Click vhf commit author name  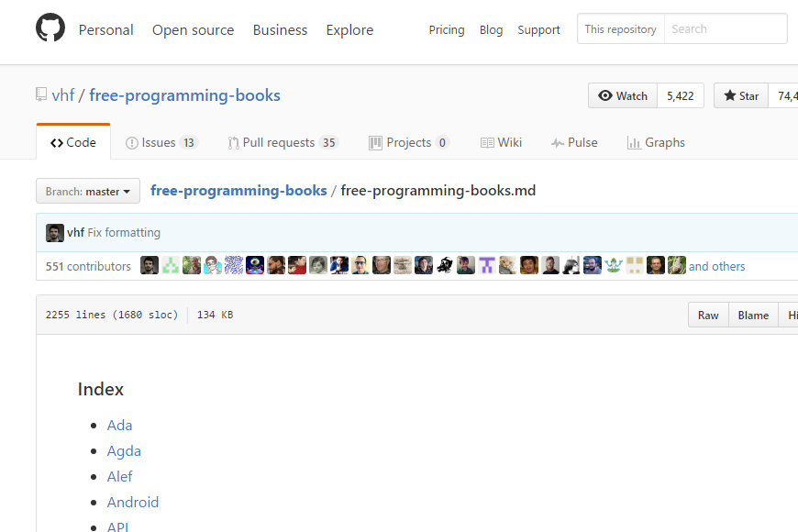(x=75, y=233)
